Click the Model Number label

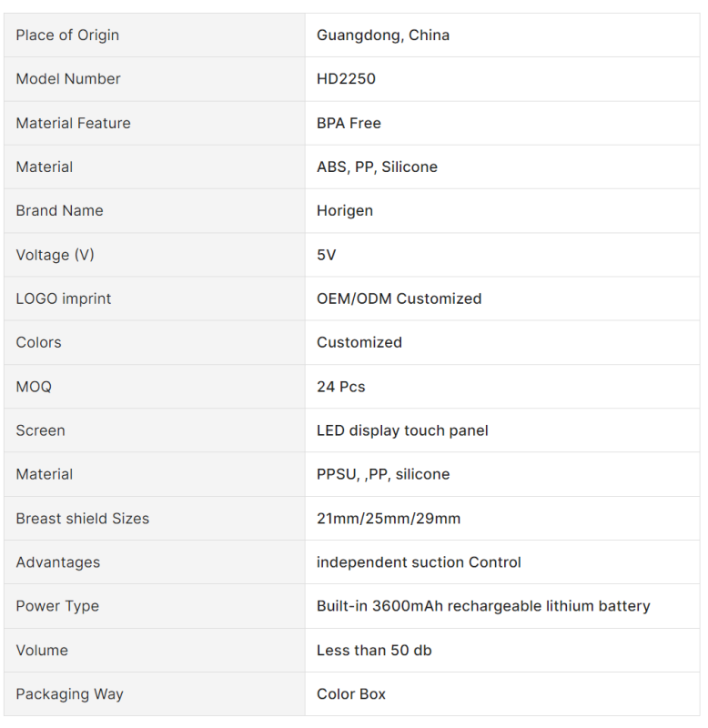click(68, 79)
